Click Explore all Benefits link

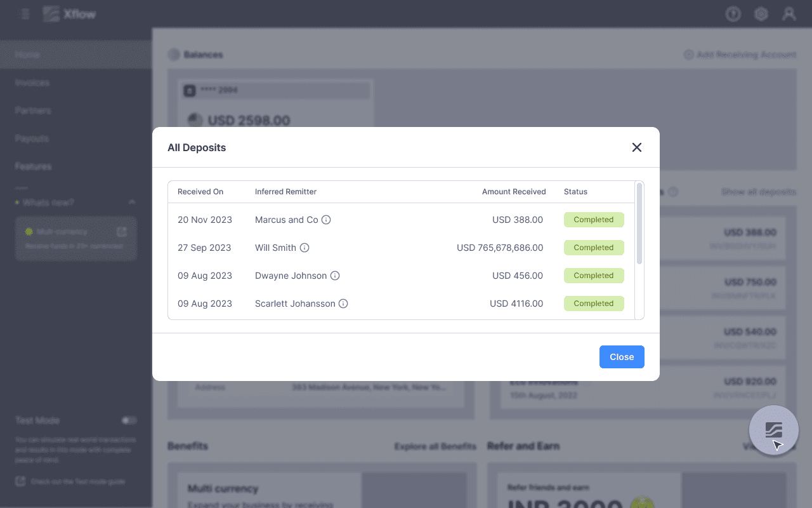[435, 446]
